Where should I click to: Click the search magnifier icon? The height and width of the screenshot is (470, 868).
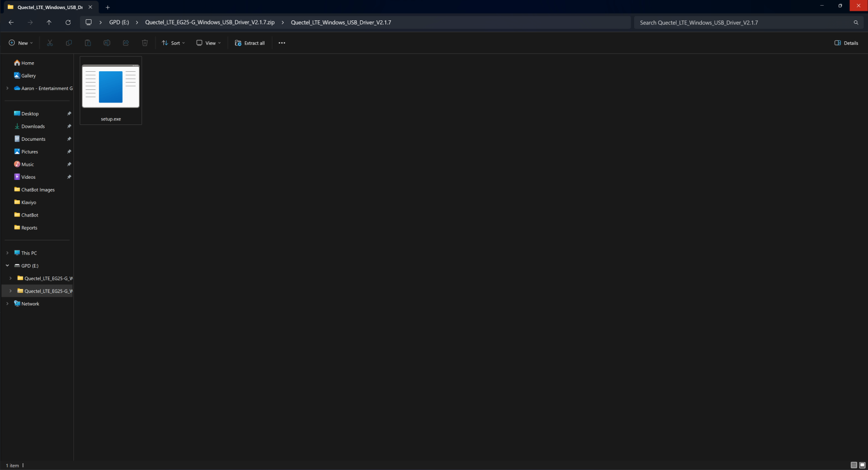[x=856, y=23]
